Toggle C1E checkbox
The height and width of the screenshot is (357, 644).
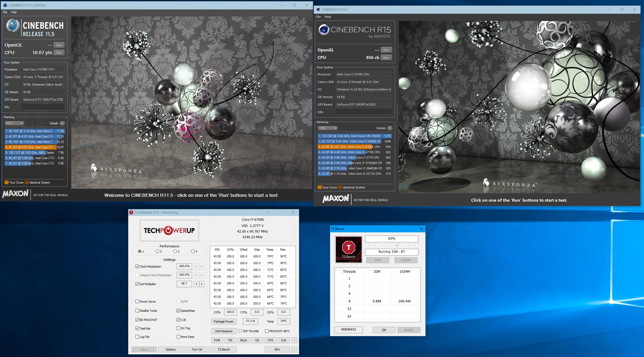click(x=178, y=320)
